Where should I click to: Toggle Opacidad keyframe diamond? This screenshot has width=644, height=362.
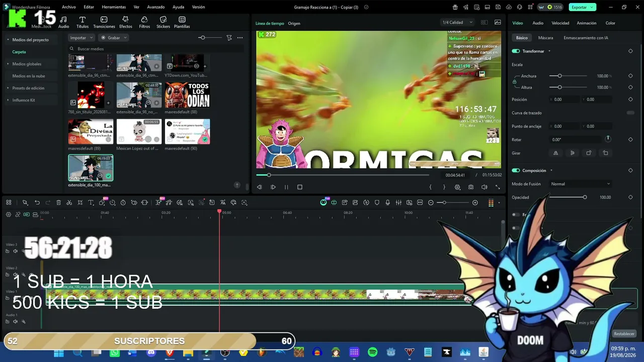(x=630, y=197)
